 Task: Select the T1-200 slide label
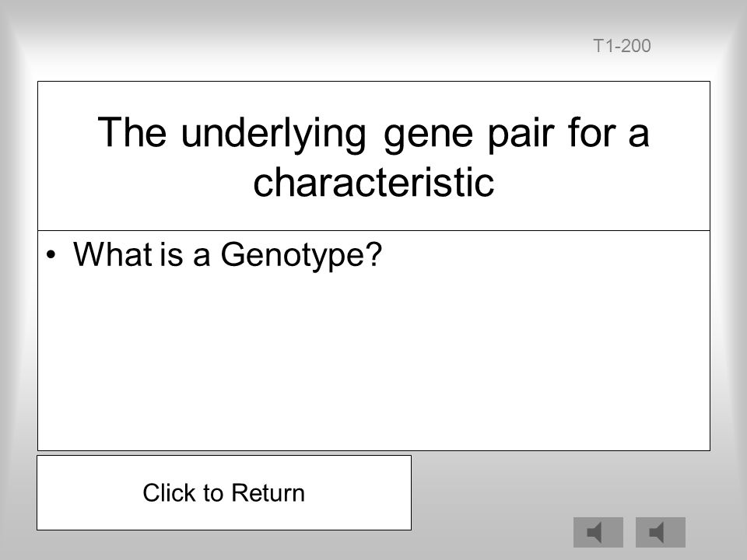tap(622, 46)
